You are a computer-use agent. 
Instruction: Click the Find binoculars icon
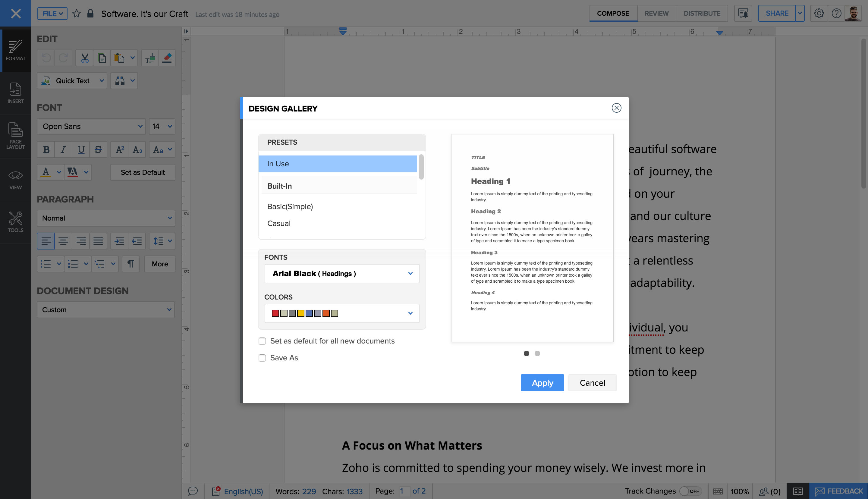(120, 81)
